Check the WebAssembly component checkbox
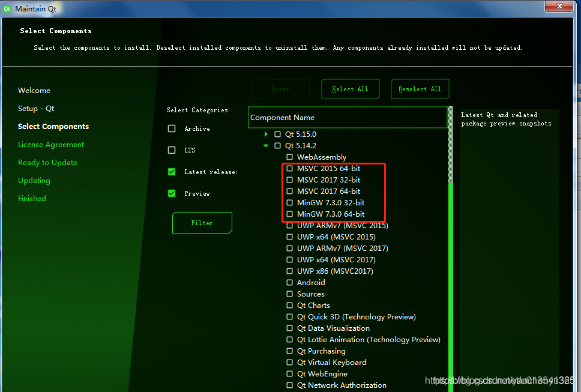This screenshot has width=581, height=392. click(289, 157)
